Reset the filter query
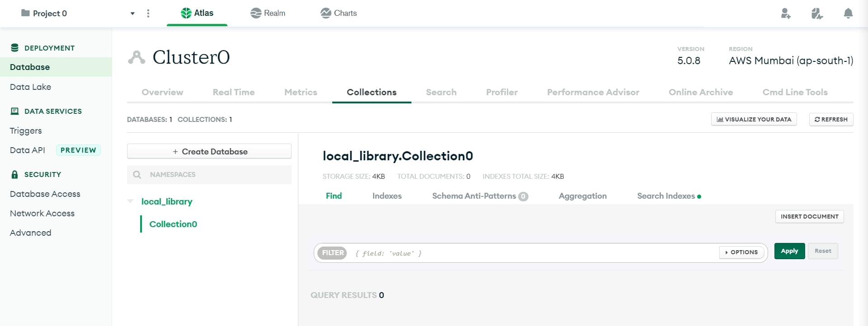This screenshot has height=326, width=868. pyautogui.click(x=823, y=251)
